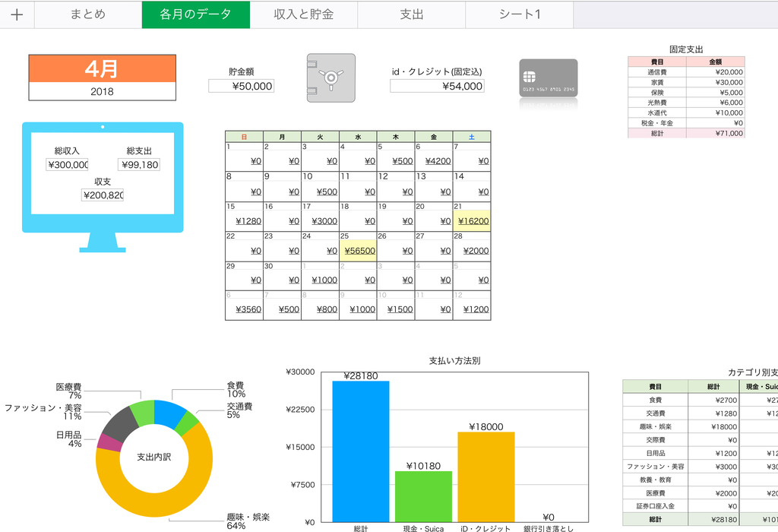
Task: Select the credit card image
Action: [549, 78]
